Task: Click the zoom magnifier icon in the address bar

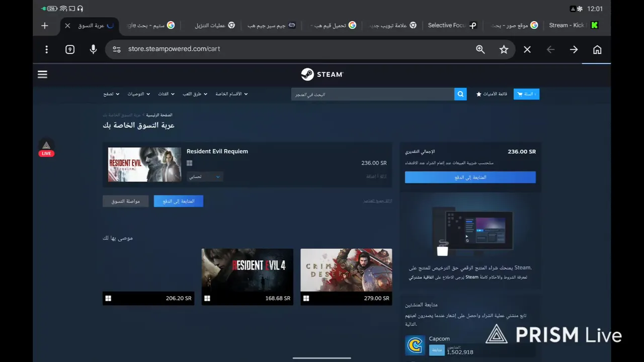Action: pos(480,49)
